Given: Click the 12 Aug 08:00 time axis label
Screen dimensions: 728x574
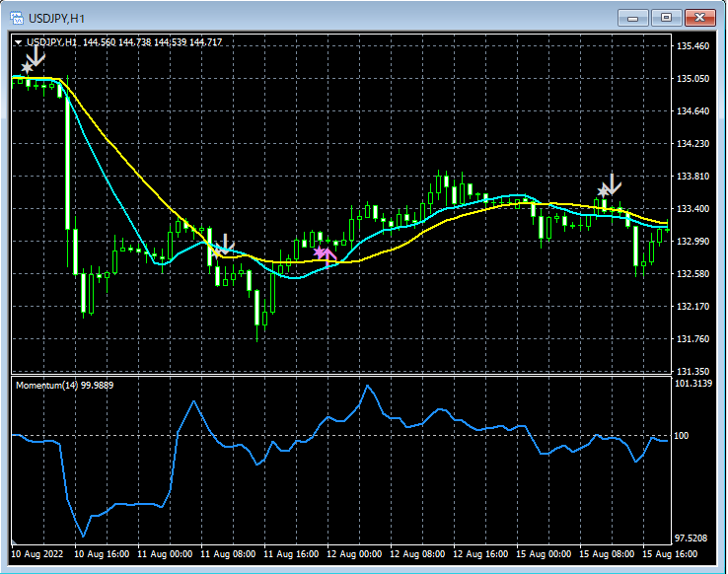Looking at the screenshot, I should [x=417, y=554].
